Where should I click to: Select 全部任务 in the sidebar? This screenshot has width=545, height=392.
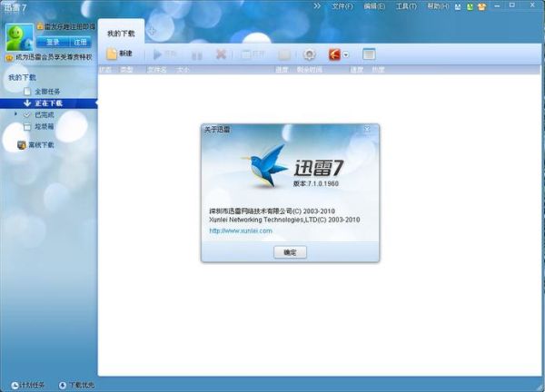(x=45, y=92)
